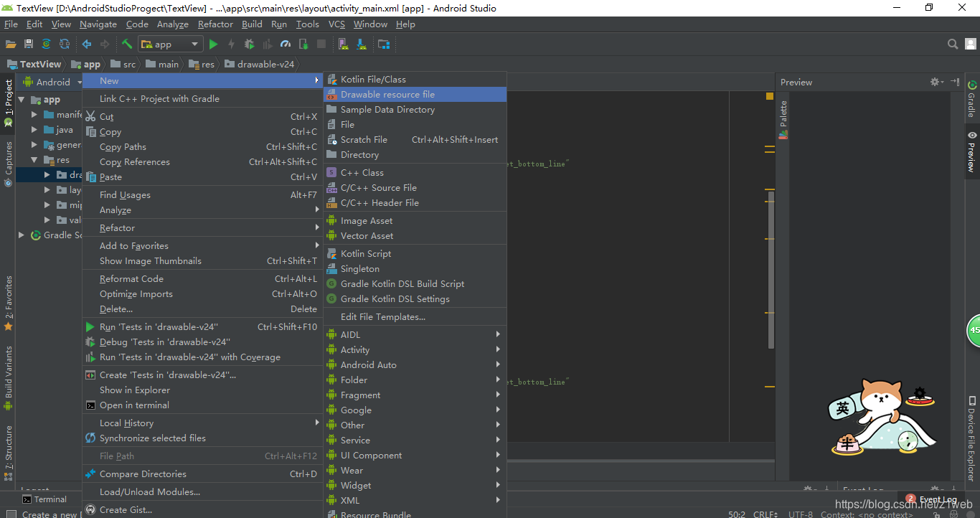
Task: Click the lightning Apply Changes icon
Action: (x=231, y=44)
